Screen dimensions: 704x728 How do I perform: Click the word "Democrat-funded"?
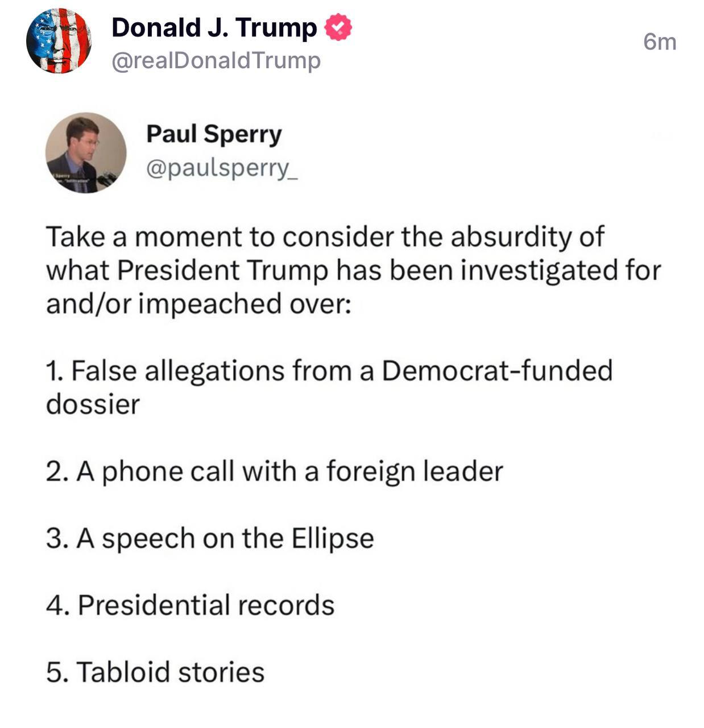pos(496,371)
